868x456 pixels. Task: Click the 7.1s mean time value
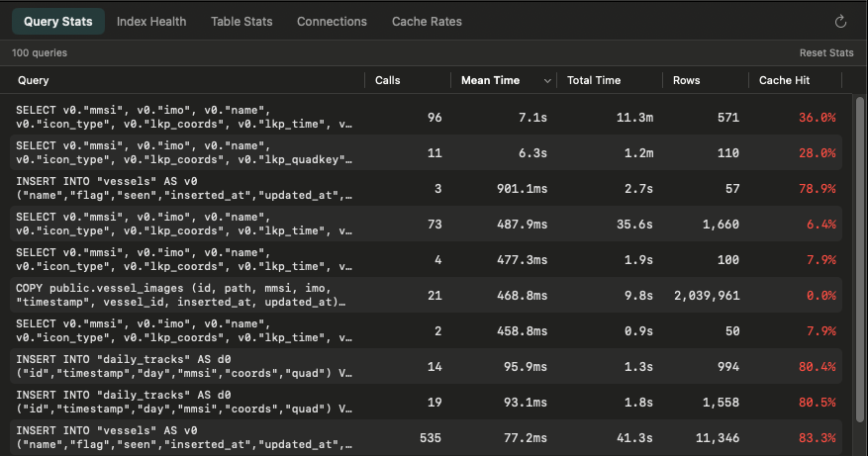pyautogui.click(x=532, y=118)
